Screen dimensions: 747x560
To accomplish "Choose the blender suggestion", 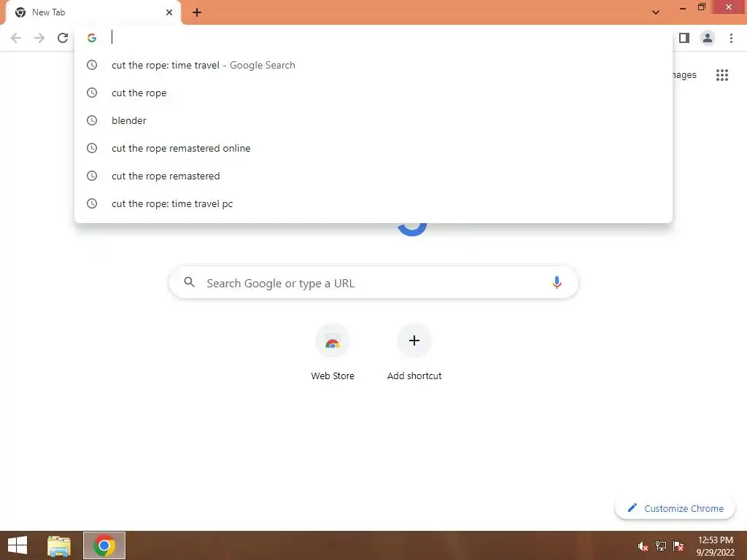I will pyautogui.click(x=373, y=120).
